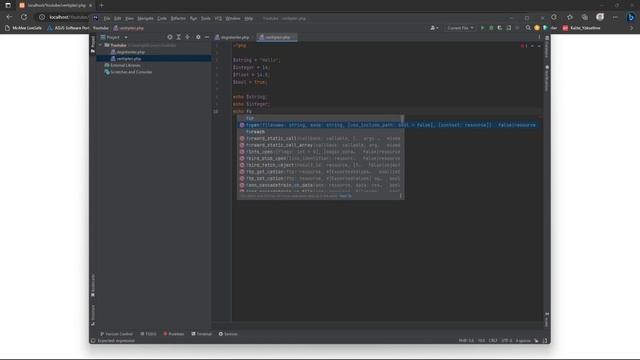Image resolution: width=640 pixels, height=360 pixels.
Task: Open editor tabs more-options icon
Action: [539, 37]
